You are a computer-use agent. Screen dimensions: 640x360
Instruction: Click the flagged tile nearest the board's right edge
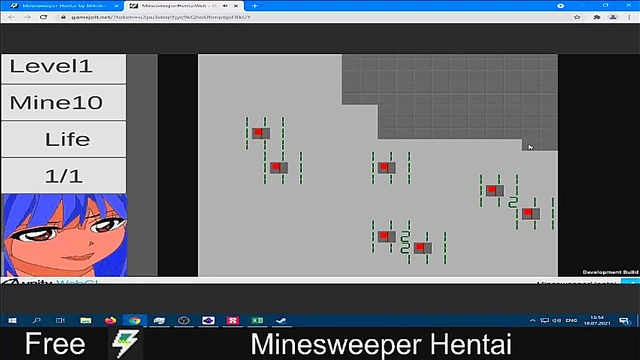pos(531,213)
